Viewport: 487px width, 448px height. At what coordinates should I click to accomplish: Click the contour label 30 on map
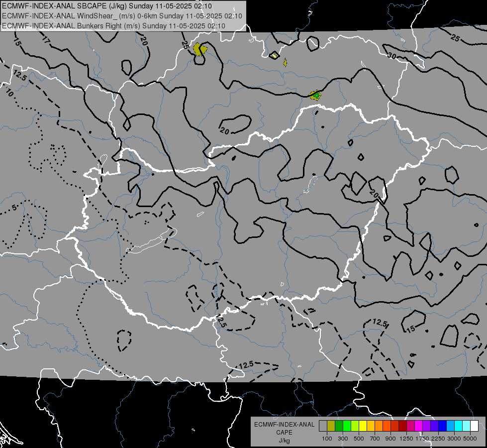point(391,56)
